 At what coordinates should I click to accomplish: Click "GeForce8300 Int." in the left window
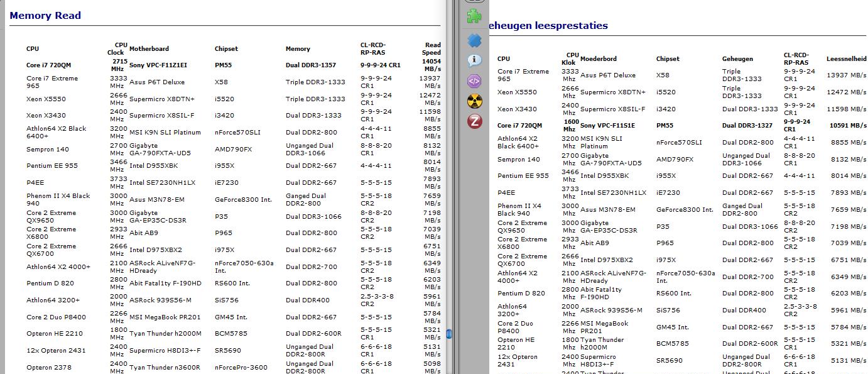[x=243, y=200]
